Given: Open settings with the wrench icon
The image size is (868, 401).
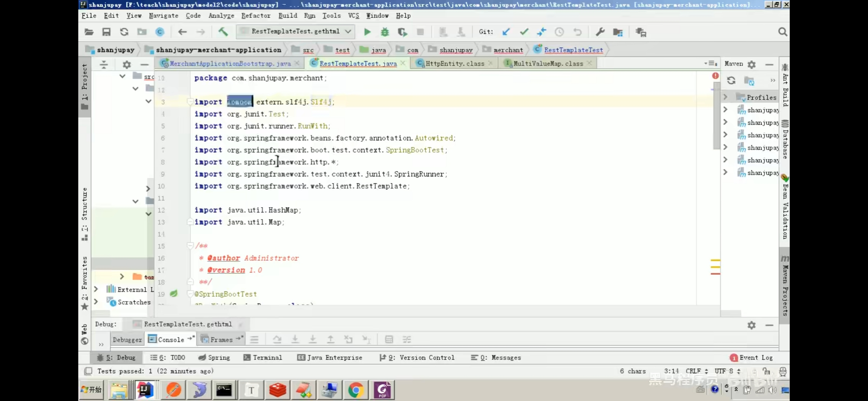Looking at the screenshot, I should (x=600, y=32).
